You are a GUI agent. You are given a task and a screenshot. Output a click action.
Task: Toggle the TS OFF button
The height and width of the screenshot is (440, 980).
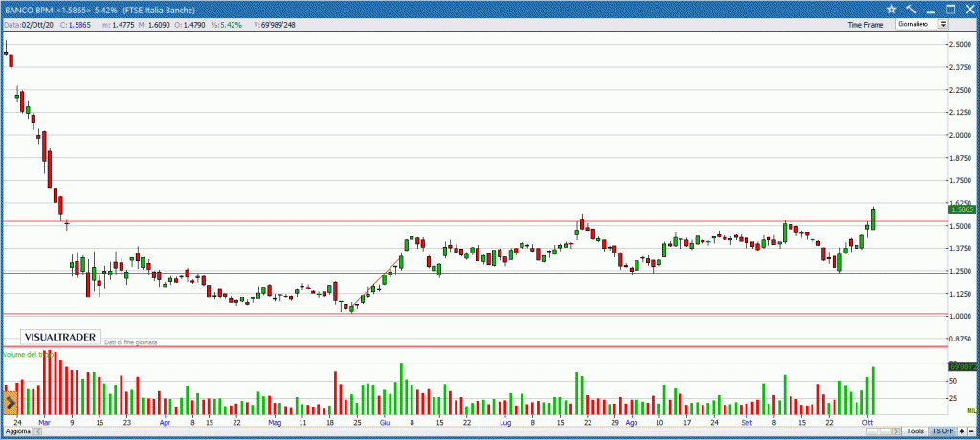pyautogui.click(x=943, y=432)
